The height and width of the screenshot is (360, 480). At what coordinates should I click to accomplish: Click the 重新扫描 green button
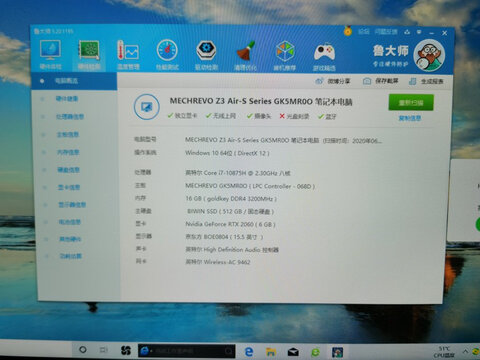point(411,102)
